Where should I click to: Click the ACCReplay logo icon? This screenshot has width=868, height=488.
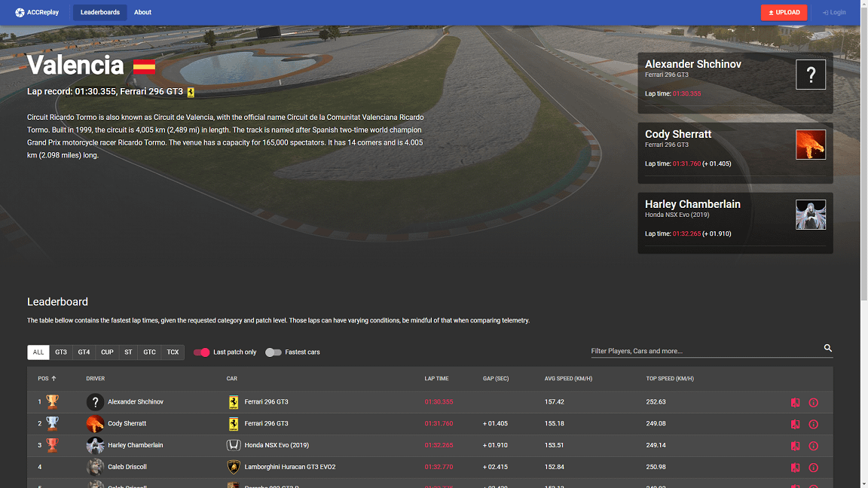coord(20,12)
